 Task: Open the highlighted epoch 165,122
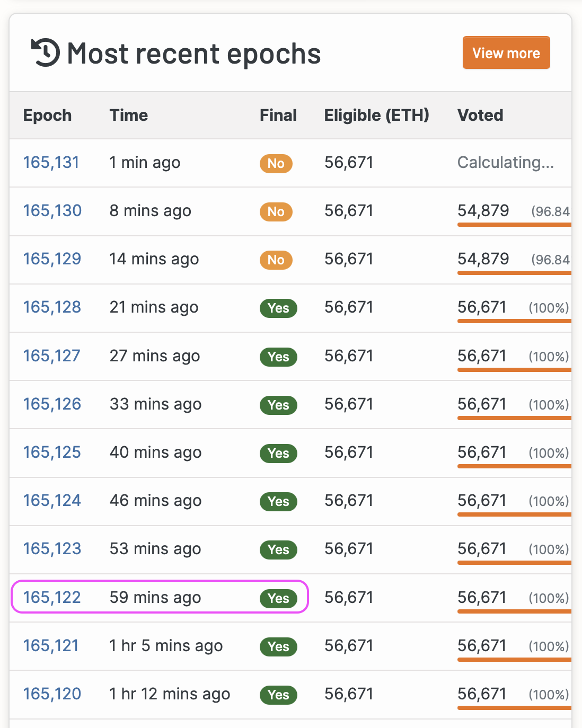click(x=52, y=598)
